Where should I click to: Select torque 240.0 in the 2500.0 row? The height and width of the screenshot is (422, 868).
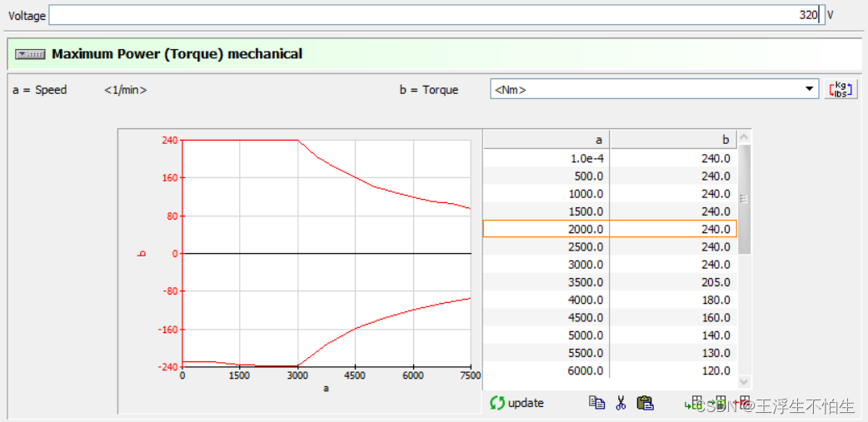[674, 246]
